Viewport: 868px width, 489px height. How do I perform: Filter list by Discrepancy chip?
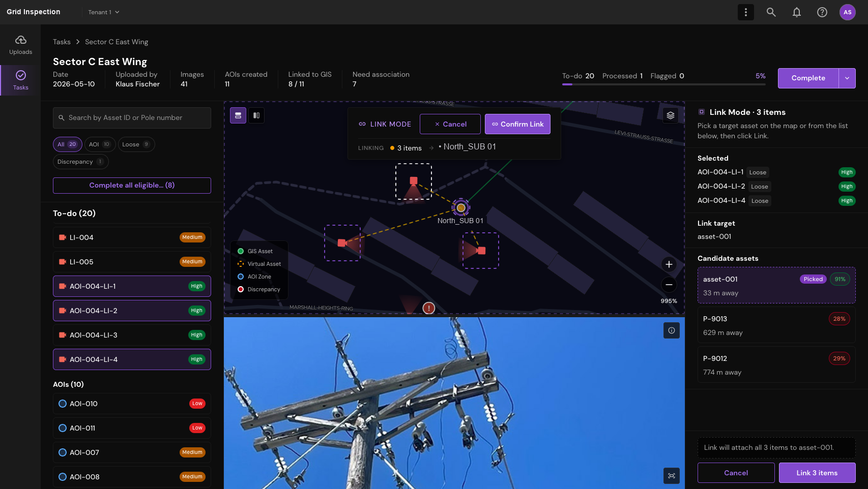tap(80, 162)
